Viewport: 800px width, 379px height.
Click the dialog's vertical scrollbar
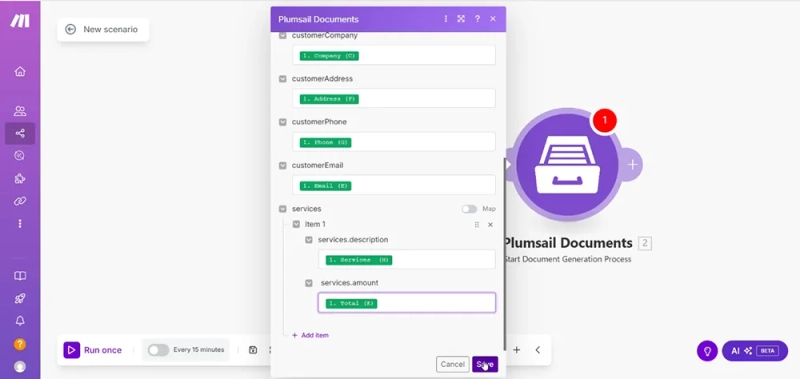[x=505, y=254]
